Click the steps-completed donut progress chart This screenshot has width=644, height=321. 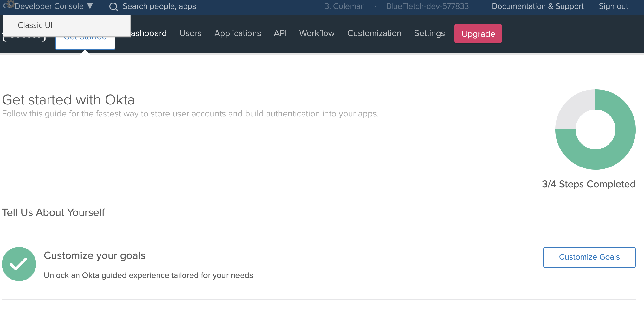pyautogui.click(x=595, y=129)
